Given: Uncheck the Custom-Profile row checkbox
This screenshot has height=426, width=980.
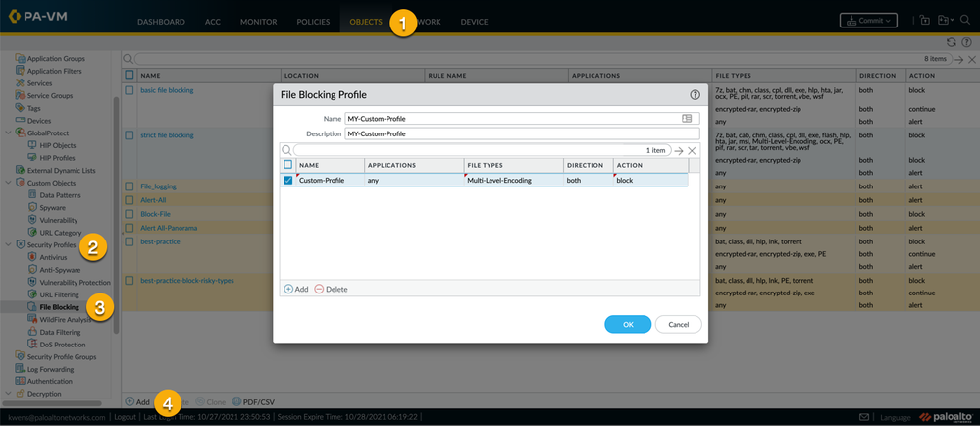Looking at the screenshot, I should pyautogui.click(x=287, y=181).
